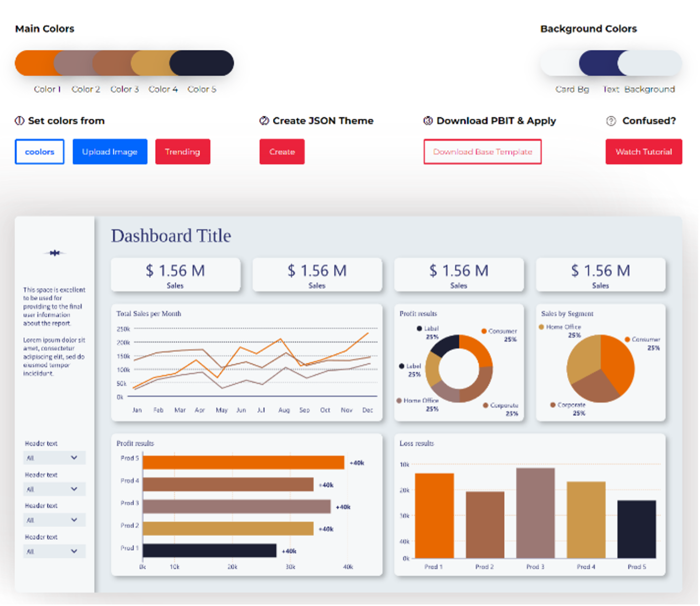Select the Color 2 mauve swatch
Screen dimensions: 700x606
click(x=73, y=63)
